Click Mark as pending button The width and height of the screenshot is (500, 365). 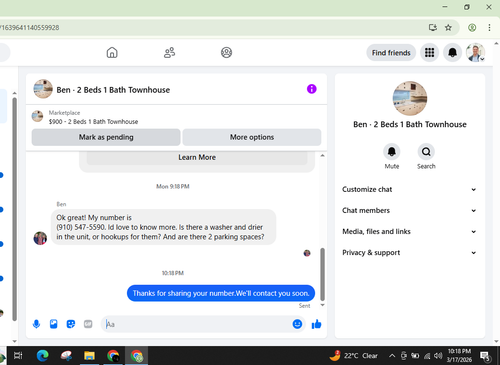(x=106, y=137)
